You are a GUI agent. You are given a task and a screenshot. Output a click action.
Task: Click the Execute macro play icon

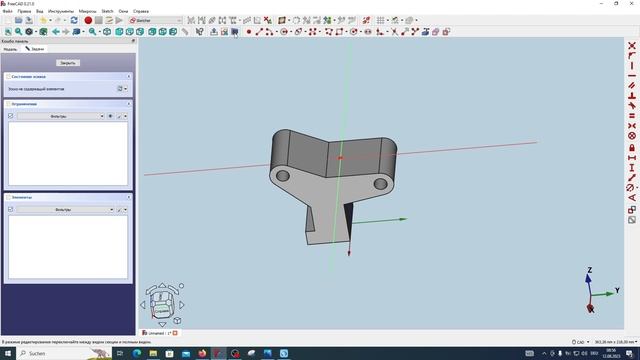coord(119,20)
